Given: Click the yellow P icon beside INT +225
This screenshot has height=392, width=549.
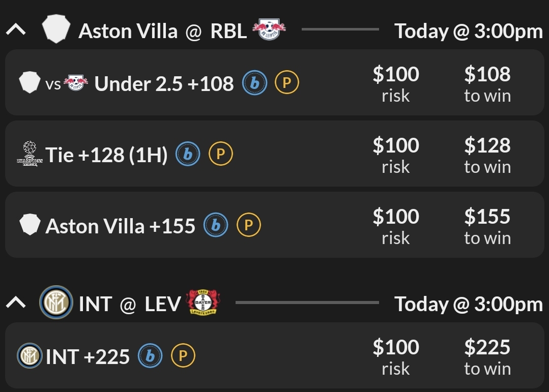Looking at the screenshot, I should coord(183,356).
